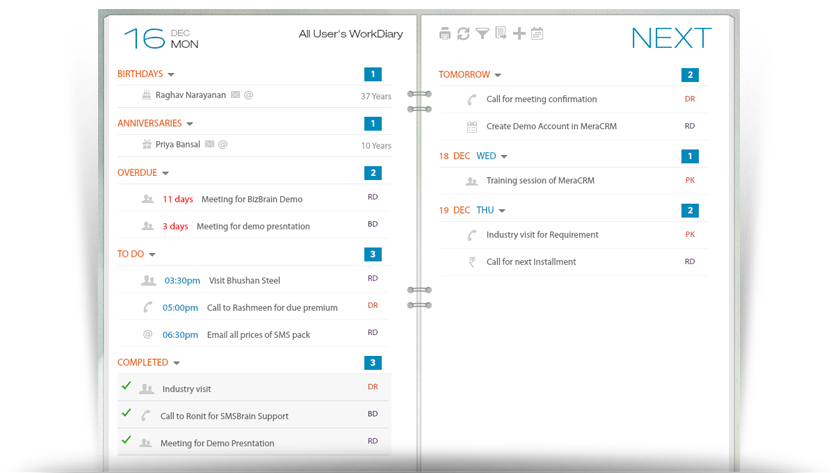Click the gift icon for Priya Bansal
The image size is (831, 473).
(147, 144)
